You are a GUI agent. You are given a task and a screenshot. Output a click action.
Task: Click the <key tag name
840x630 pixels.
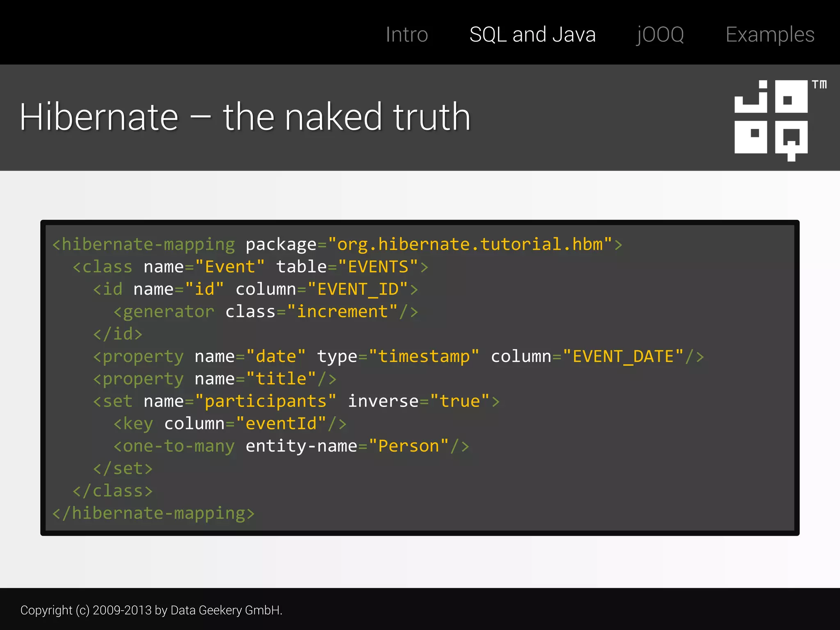pos(133,424)
